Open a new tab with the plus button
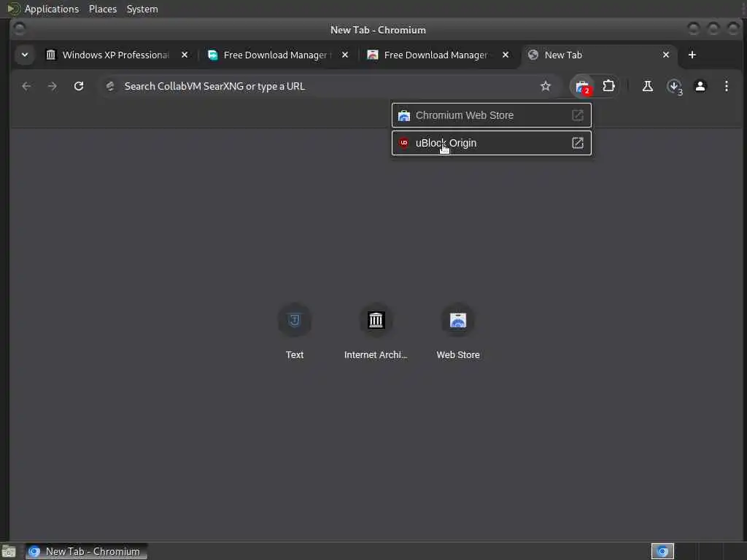 click(x=692, y=55)
